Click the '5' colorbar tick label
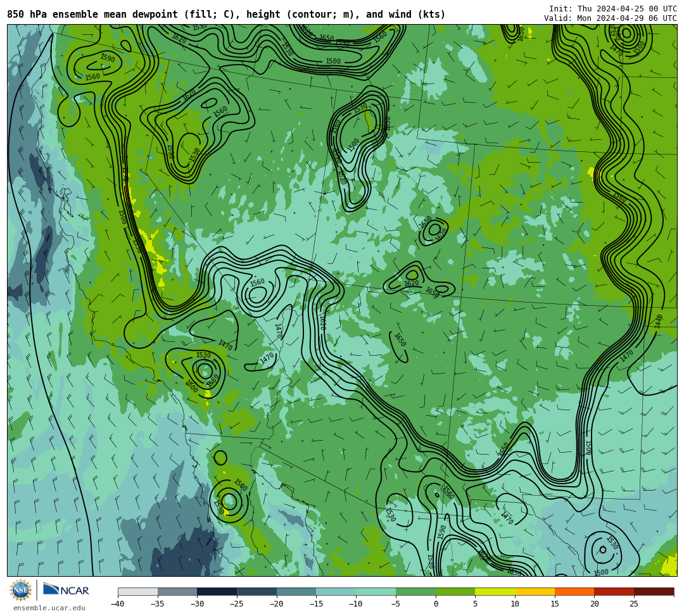This screenshot has height=616, width=684. pyautogui.click(x=476, y=604)
